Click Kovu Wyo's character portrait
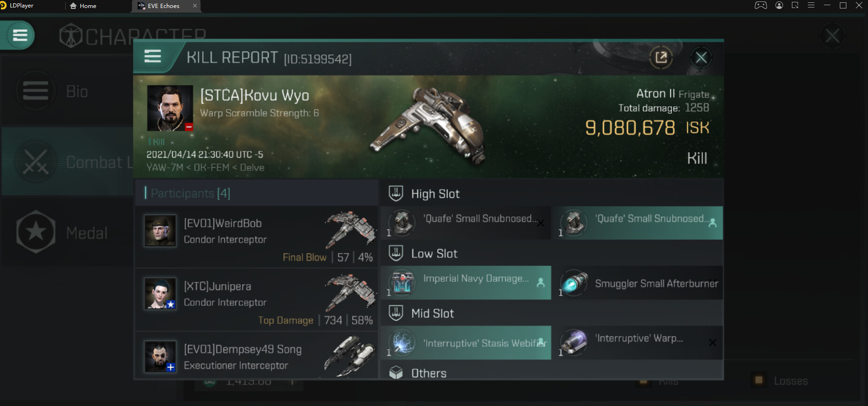This screenshot has width=868, height=406. click(x=170, y=108)
